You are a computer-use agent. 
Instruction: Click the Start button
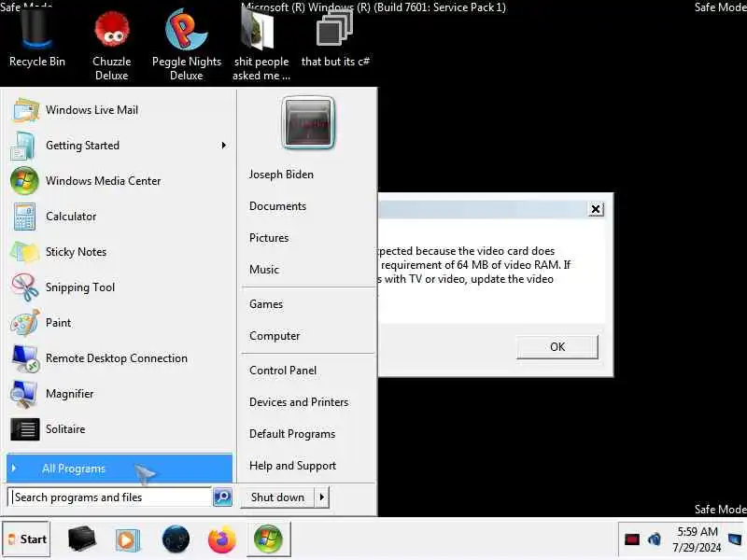26,539
